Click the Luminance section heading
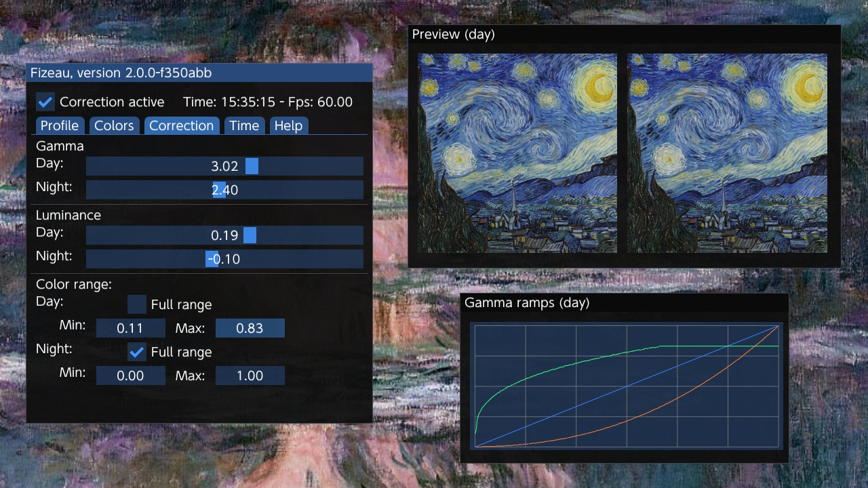Image resolution: width=868 pixels, height=488 pixels. click(x=68, y=215)
